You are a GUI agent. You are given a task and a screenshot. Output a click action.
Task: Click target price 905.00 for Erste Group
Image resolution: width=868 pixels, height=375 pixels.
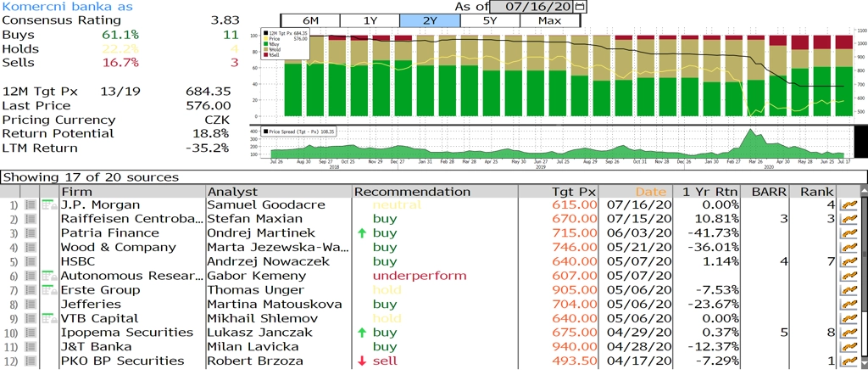(x=576, y=290)
